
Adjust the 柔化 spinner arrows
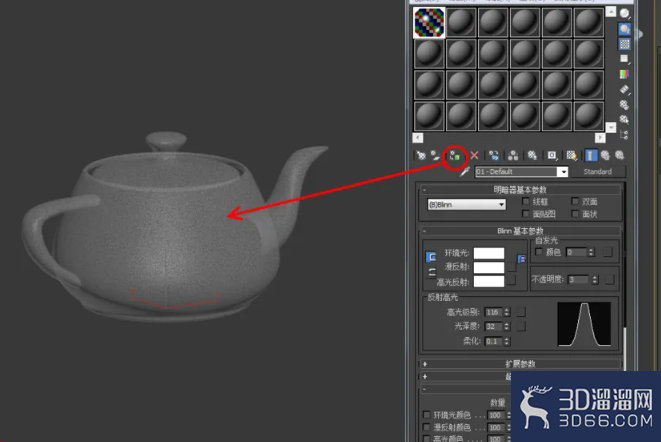pyautogui.click(x=507, y=341)
